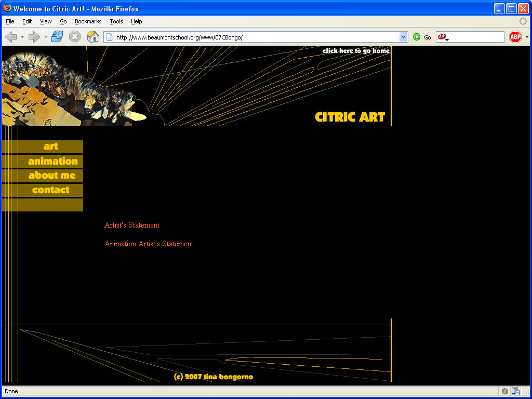Open the Help menu

(137, 21)
